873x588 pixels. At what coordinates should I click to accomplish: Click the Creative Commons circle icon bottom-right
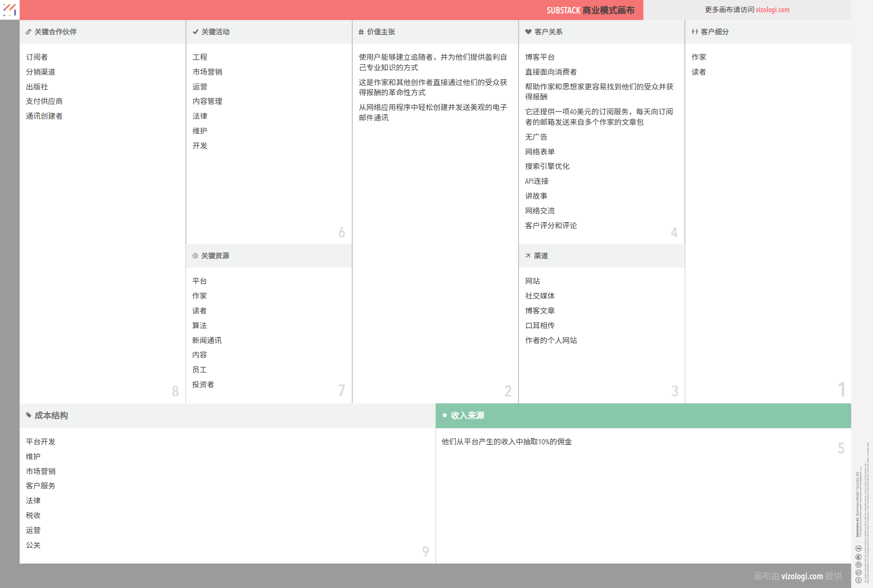coord(859,580)
